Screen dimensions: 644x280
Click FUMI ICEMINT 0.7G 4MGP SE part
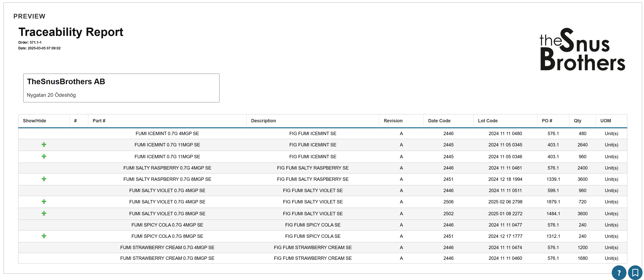(167, 133)
